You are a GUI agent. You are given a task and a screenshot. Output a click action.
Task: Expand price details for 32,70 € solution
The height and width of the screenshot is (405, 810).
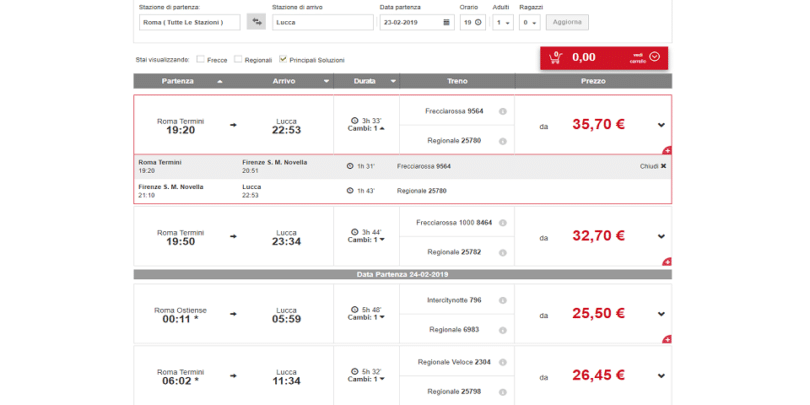[x=661, y=237]
